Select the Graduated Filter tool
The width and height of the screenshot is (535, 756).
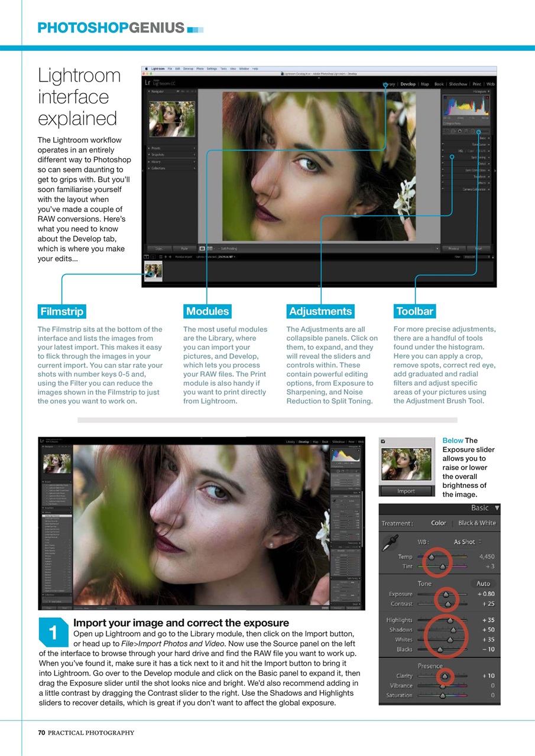pos(466,131)
